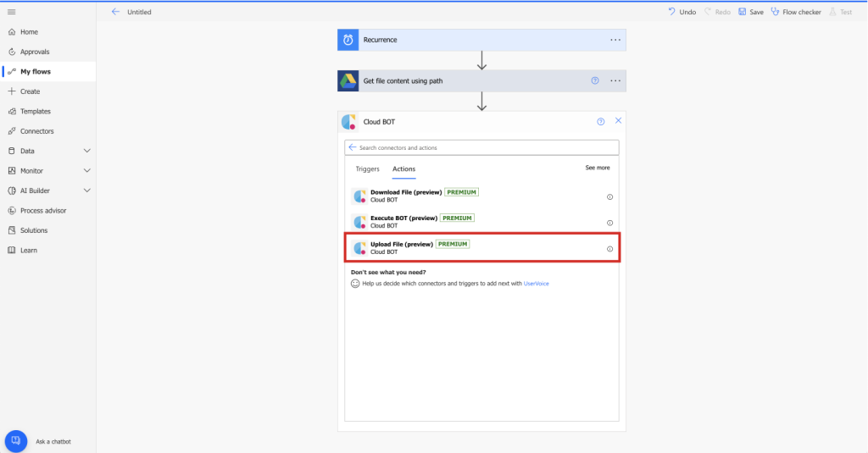Open help for Cloud BOT panel
This screenshot has width=868, height=453.
point(601,122)
